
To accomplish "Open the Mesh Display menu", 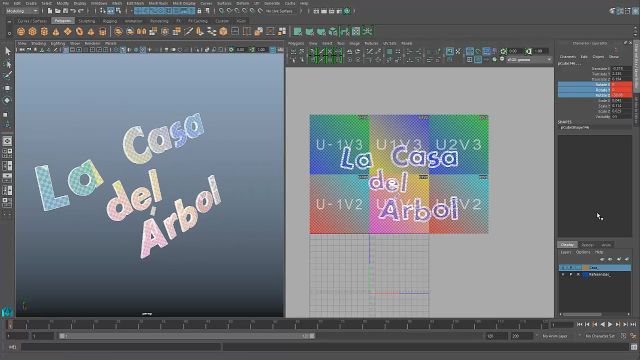I will (184, 3).
